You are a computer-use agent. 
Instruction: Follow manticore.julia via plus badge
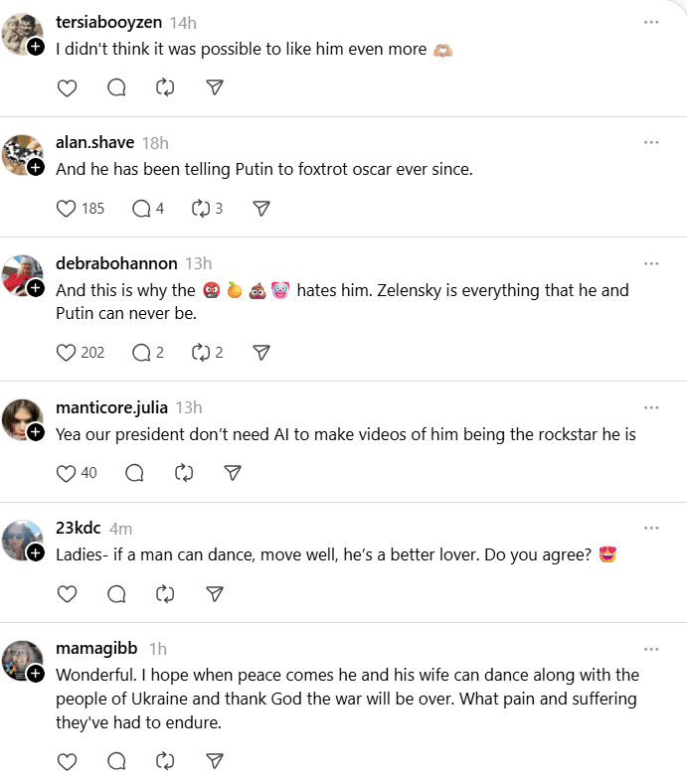pyautogui.click(x=36, y=432)
